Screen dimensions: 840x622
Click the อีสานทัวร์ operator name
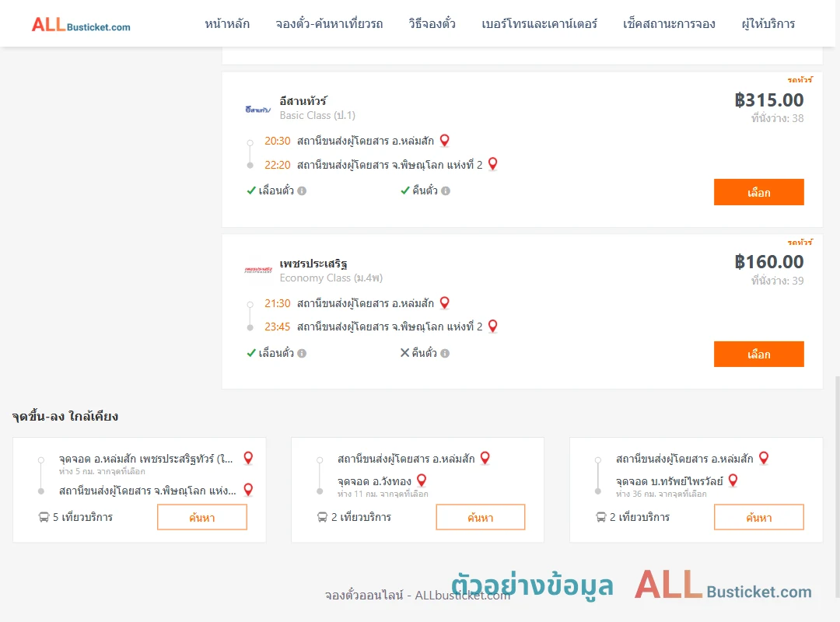(x=303, y=101)
